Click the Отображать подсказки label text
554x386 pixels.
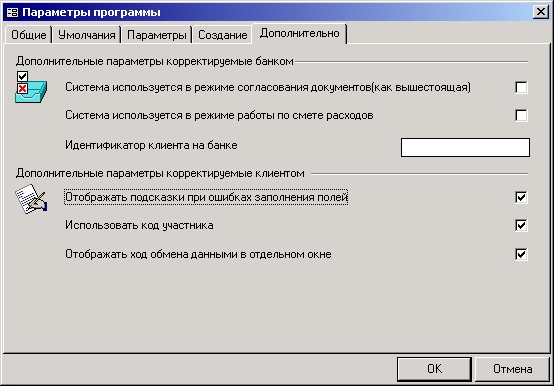coord(207,197)
